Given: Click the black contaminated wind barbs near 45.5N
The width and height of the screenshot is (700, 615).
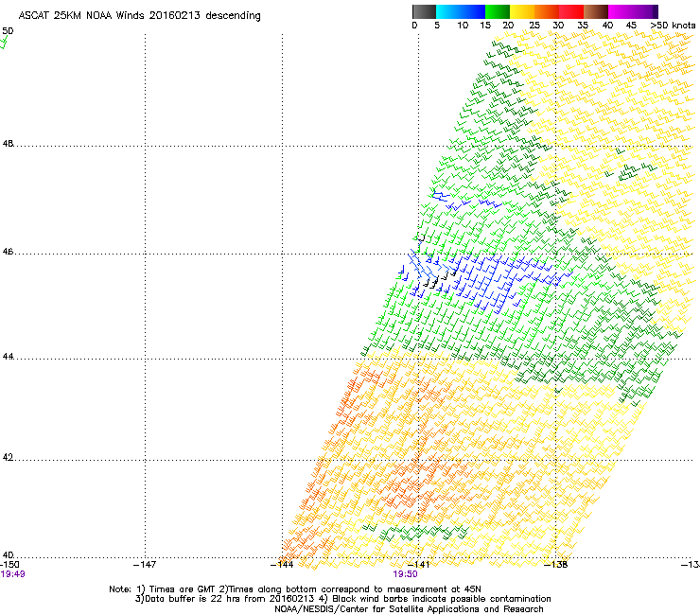Looking at the screenshot, I should click(440, 279).
